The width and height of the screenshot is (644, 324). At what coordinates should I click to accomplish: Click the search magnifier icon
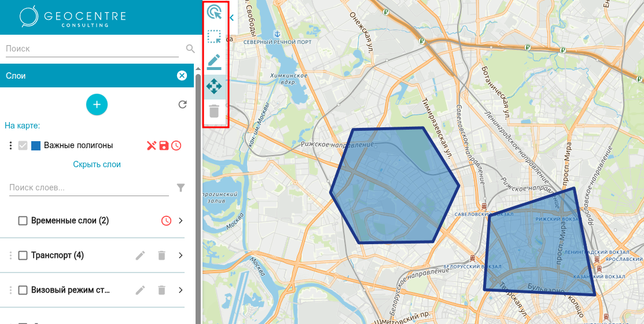pos(190,49)
